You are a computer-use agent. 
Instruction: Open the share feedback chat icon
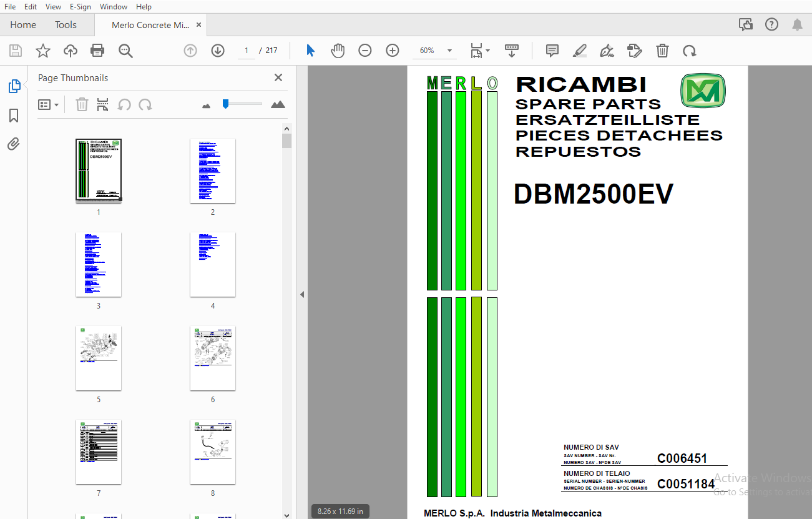point(746,25)
